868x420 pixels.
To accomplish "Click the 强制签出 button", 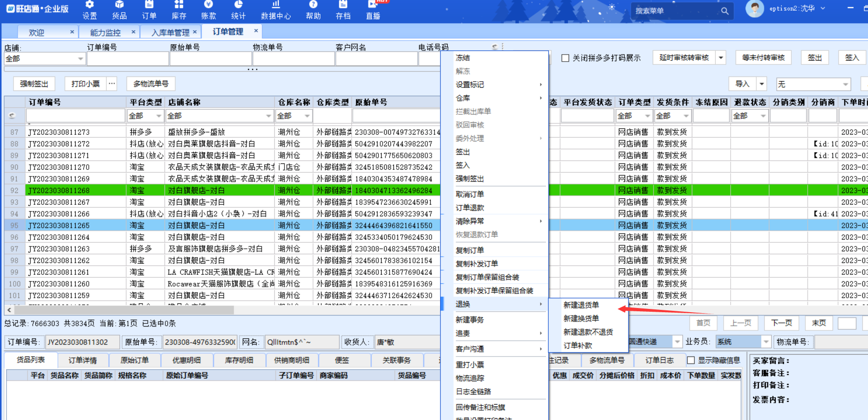I will tap(34, 84).
